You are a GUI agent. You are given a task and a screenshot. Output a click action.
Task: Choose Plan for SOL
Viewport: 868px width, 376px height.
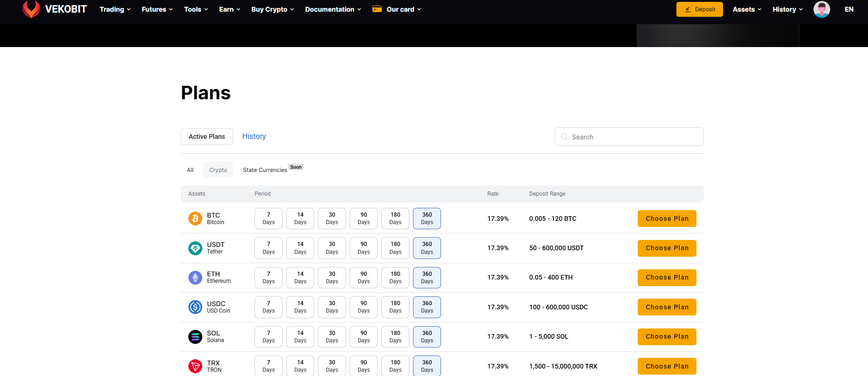(667, 336)
